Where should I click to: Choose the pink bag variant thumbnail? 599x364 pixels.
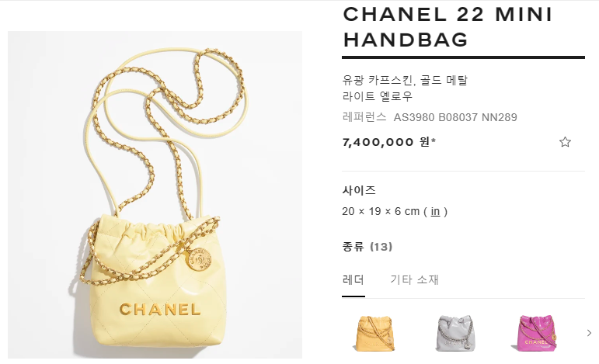click(535, 333)
